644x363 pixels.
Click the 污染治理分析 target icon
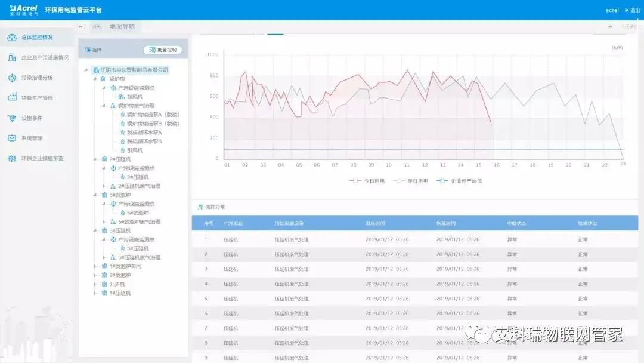click(x=12, y=78)
